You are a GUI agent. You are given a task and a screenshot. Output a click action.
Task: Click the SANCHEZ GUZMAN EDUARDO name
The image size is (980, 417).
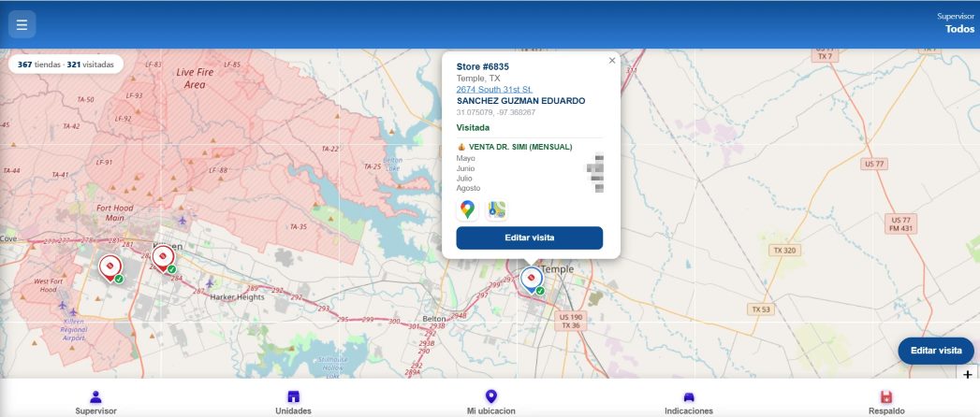(x=520, y=100)
